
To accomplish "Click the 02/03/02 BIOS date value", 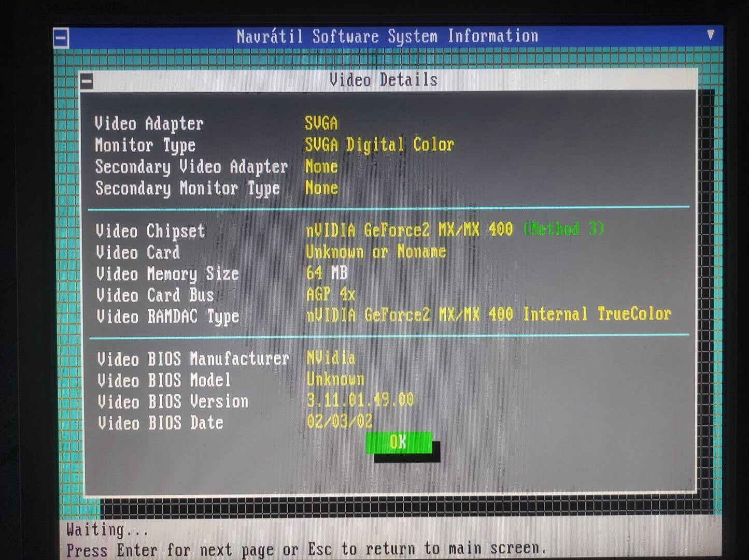I will pos(339,421).
